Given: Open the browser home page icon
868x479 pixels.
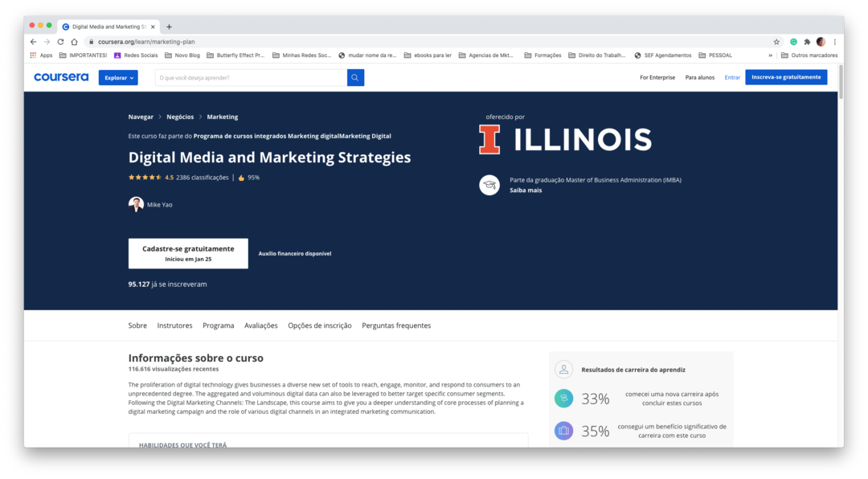Looking at the screenshot, I should [x=74, y=42].
